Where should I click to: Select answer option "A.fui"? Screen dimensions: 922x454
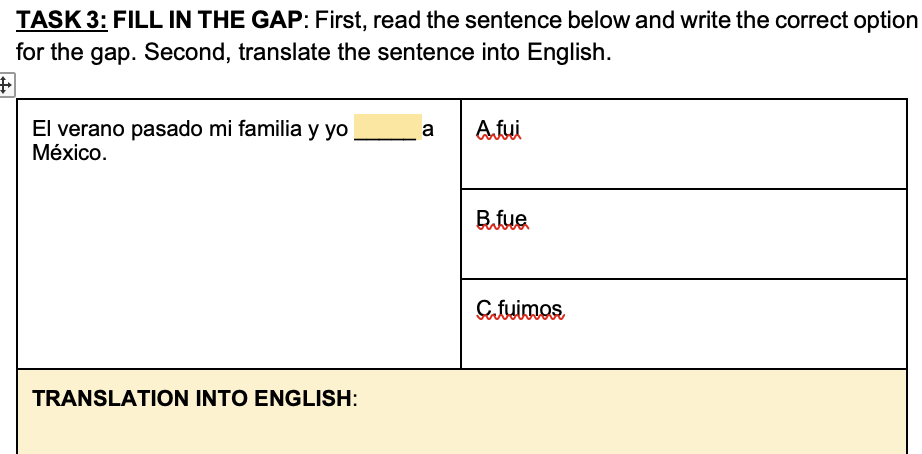499,129
